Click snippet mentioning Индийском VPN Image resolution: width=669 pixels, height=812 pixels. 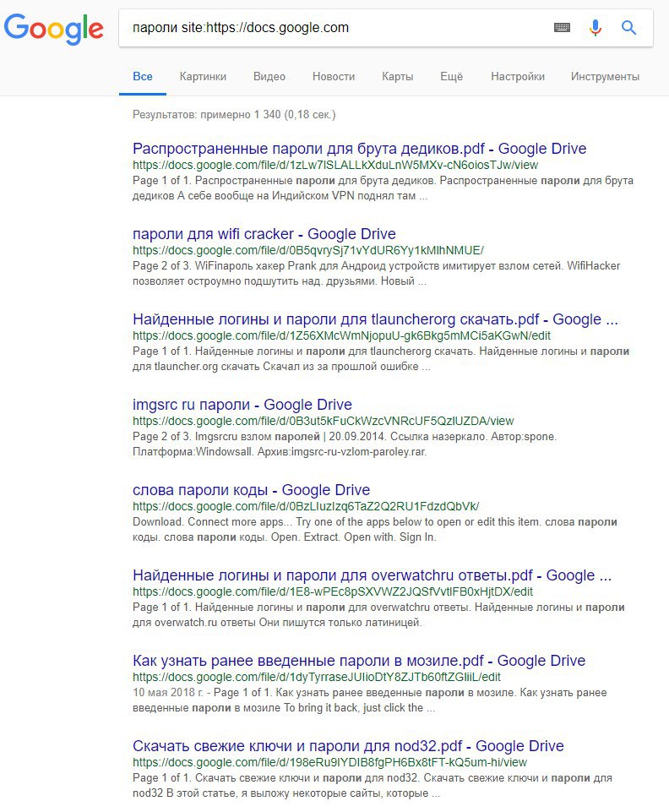point(383,188)
